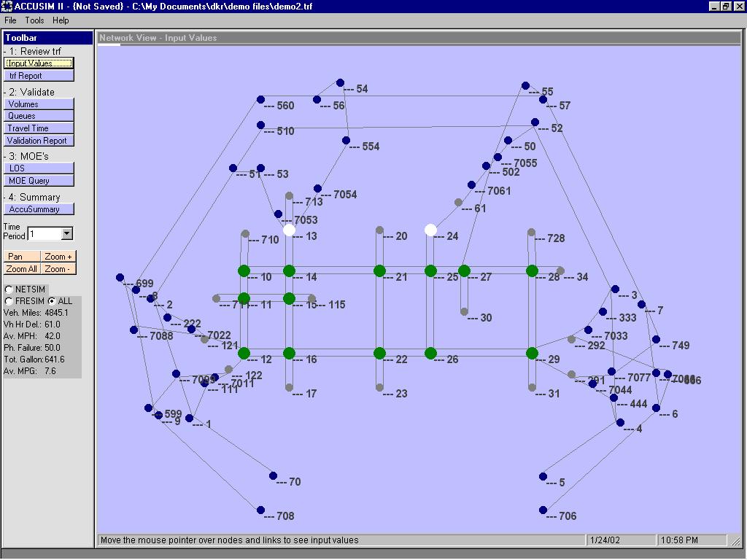Open the File menu
Image resolution: width=747 pixels, height=560 pixels.
pos(9,20)
